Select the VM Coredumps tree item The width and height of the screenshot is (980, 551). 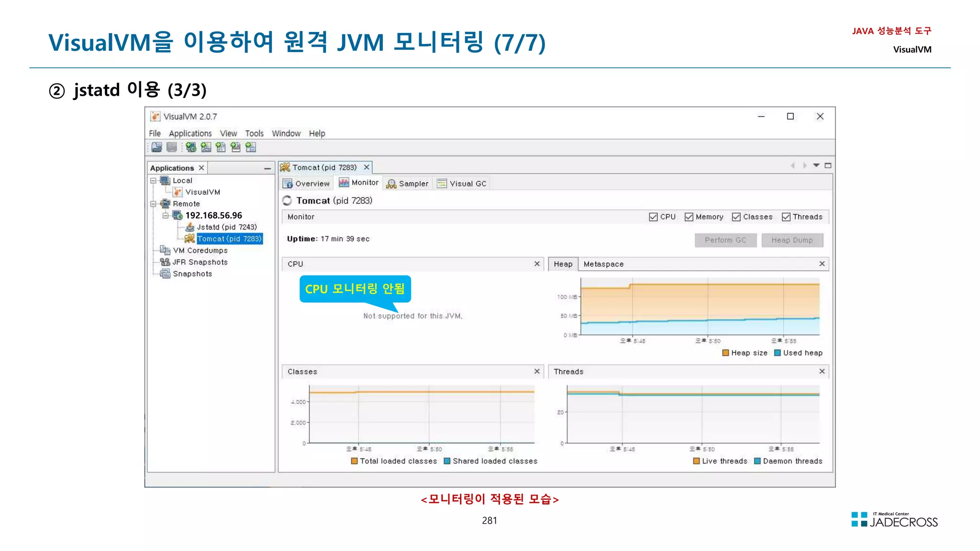200,250
